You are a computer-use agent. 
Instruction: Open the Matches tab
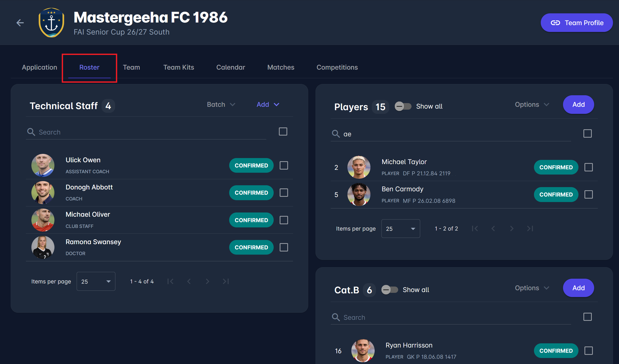tap(281, 67)
